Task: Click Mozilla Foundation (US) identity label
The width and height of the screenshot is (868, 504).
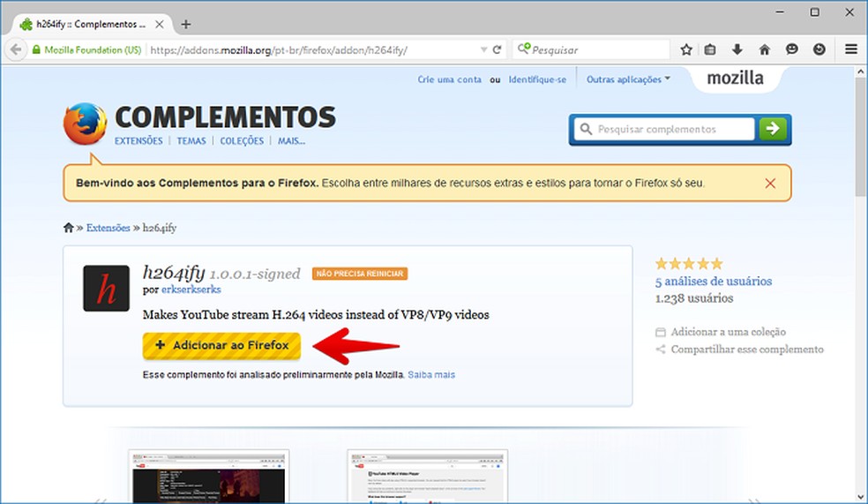Action: [93, 49]
